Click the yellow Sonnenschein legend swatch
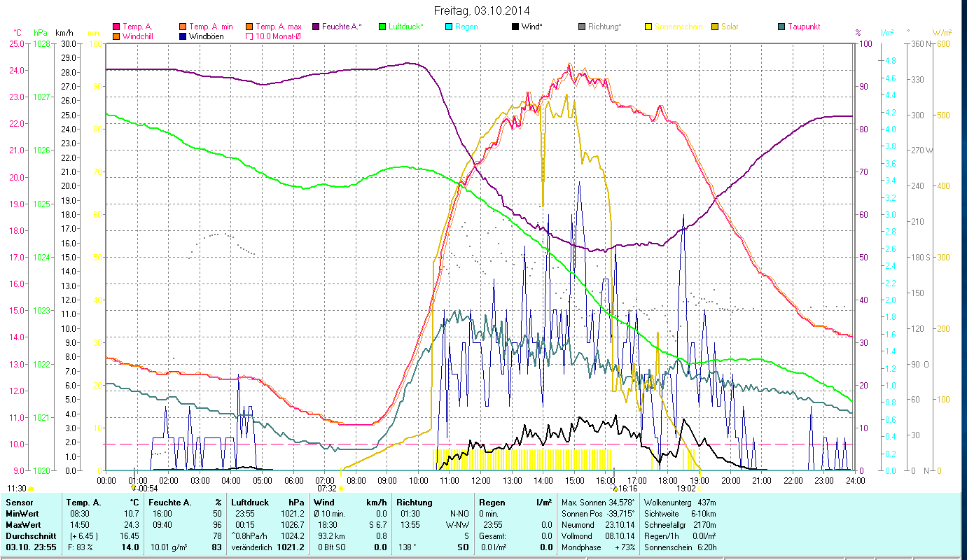This screenshot has height=560, width=967. pyautogui.click(x=648, y=27)
